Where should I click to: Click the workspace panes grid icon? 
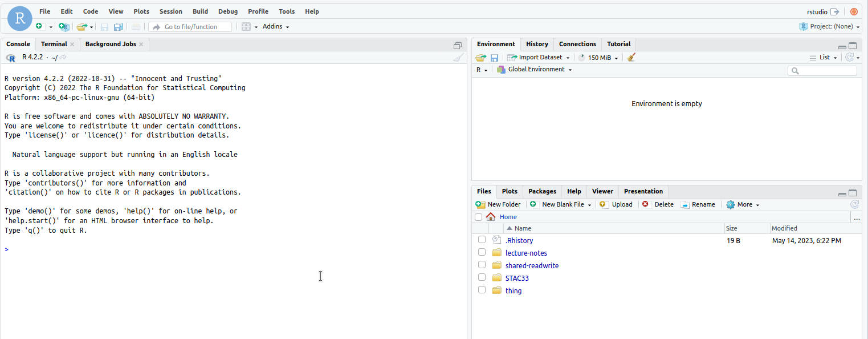(246, 27)
